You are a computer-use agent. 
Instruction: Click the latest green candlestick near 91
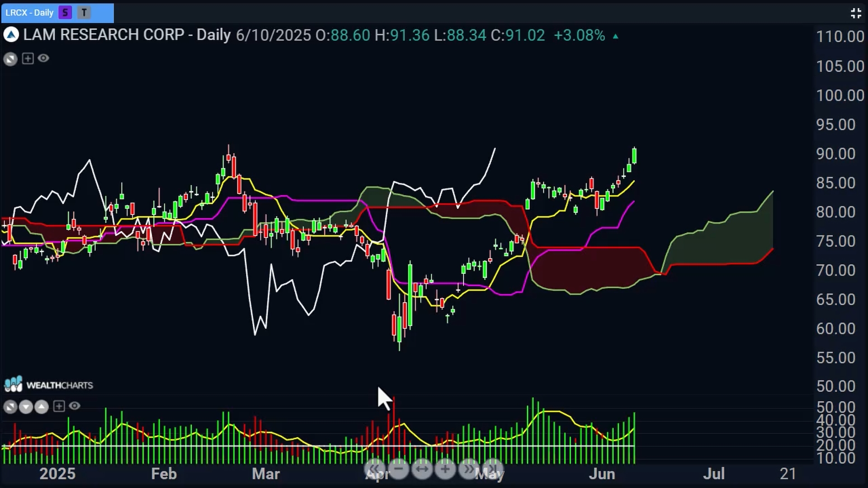(x=635, y=156)
